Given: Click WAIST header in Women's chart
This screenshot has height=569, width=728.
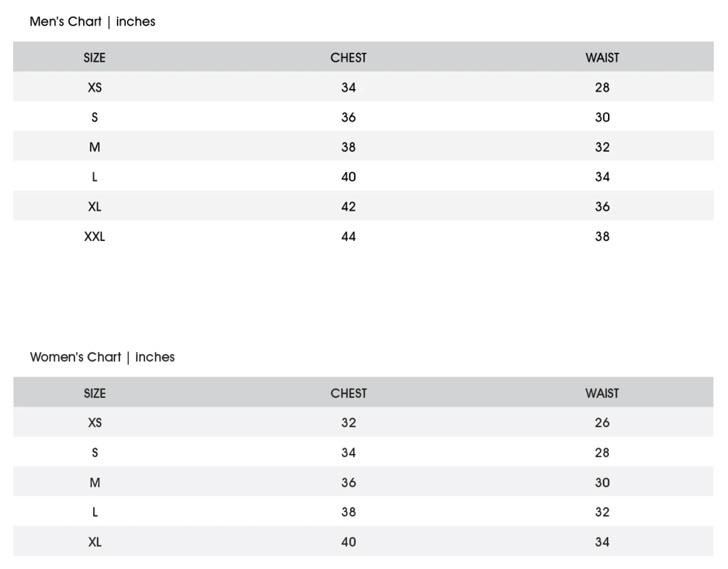Looking at the screenshot, I should [602, 393].
